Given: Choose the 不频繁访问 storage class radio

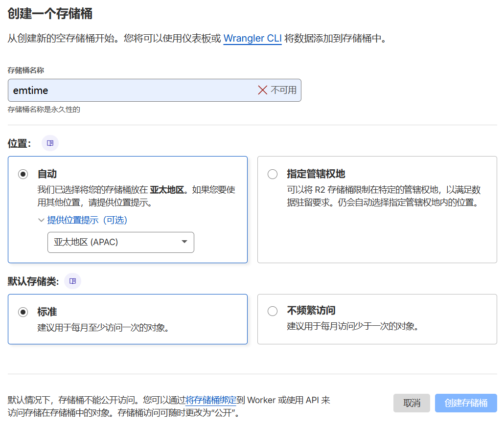Looking at the screenshot, I should click(x=273, y=311).
